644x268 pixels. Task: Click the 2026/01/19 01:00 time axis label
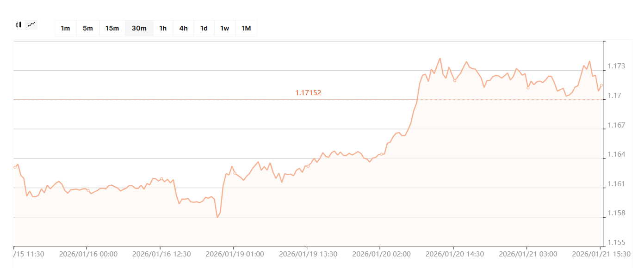pos(235,254)
